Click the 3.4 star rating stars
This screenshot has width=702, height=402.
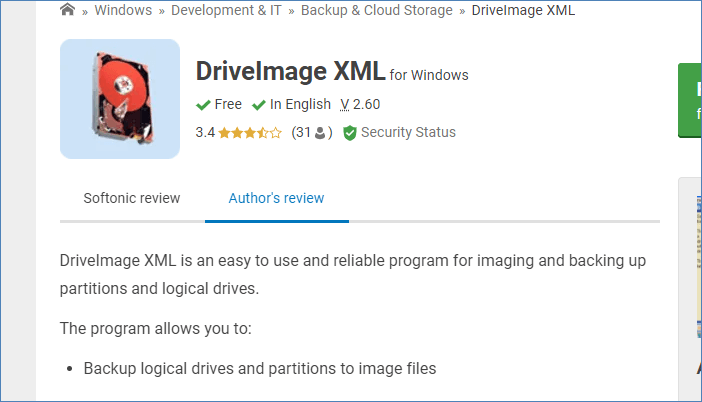click(x=250, y=133)
